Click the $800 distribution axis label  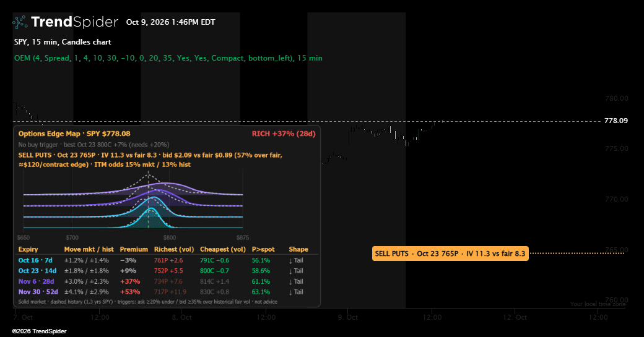pos(170,238)
